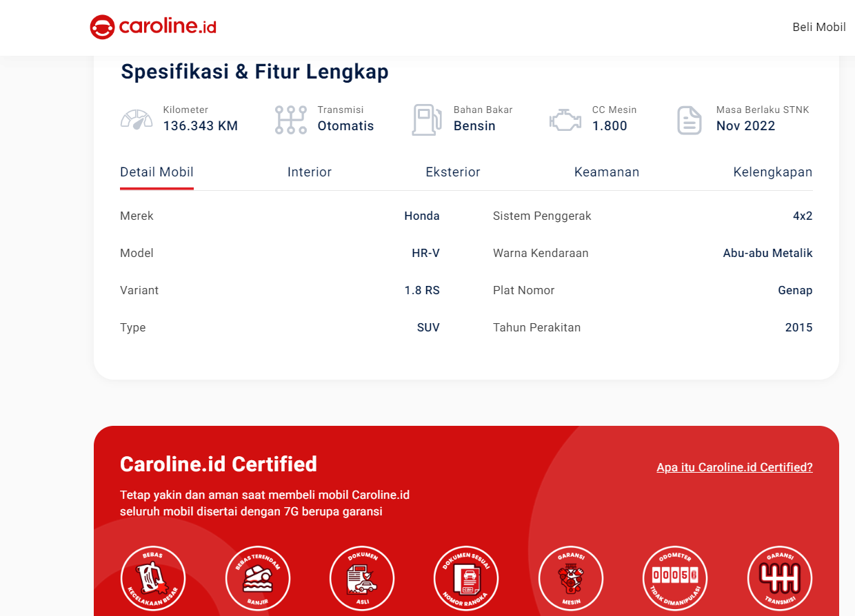Viewport: 855px width, 616px height.
Task: Click the caroline.id logo
Action: 153,27
